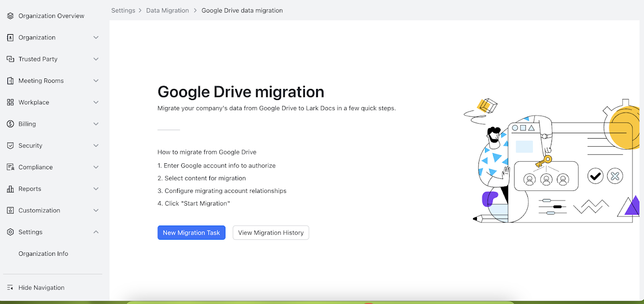Click the Billing dollar coin icon
Image resolution: width=644 pixels, height=304 pixels.
(10, 124)
